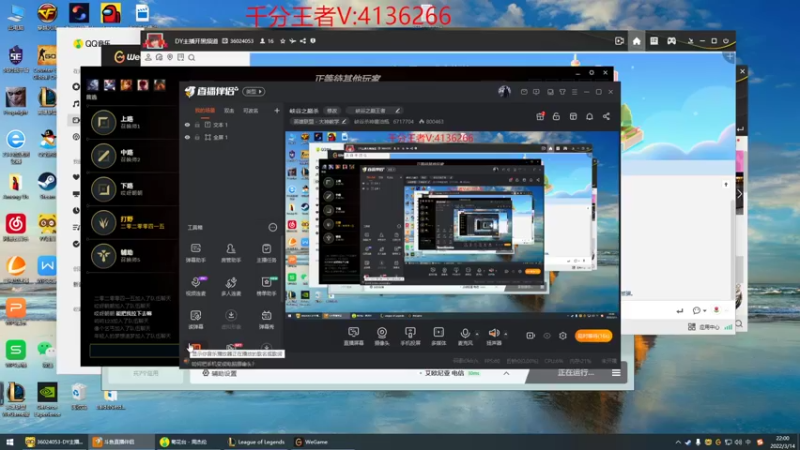Open the 房管助手 tool
Image resolution: width=800 pixels, height=450 pixels.
[231, 253]
